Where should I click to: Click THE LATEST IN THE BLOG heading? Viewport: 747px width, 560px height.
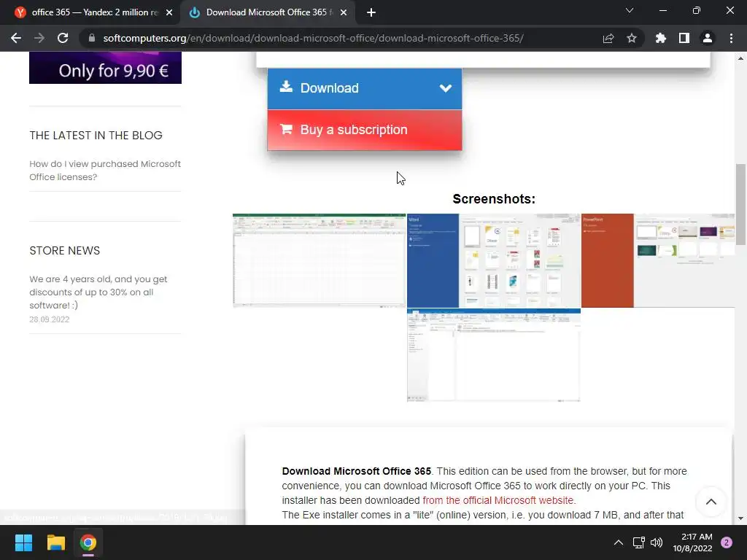(x=96, y=136)
